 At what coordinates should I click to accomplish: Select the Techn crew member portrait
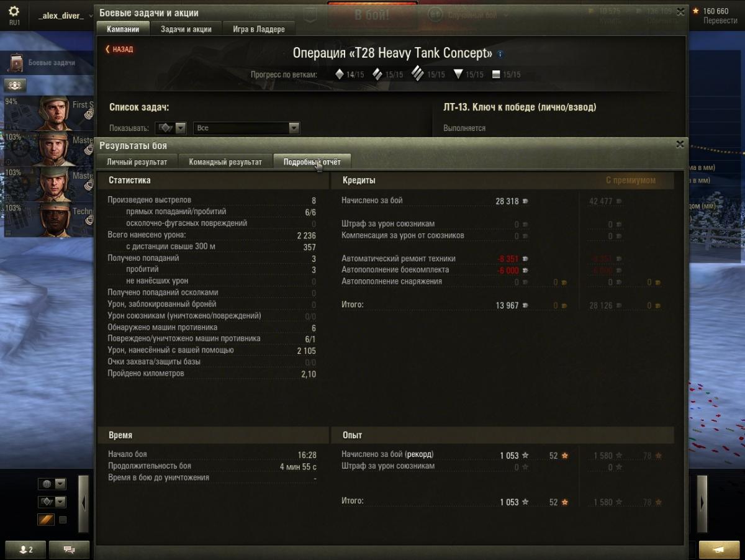55,219
